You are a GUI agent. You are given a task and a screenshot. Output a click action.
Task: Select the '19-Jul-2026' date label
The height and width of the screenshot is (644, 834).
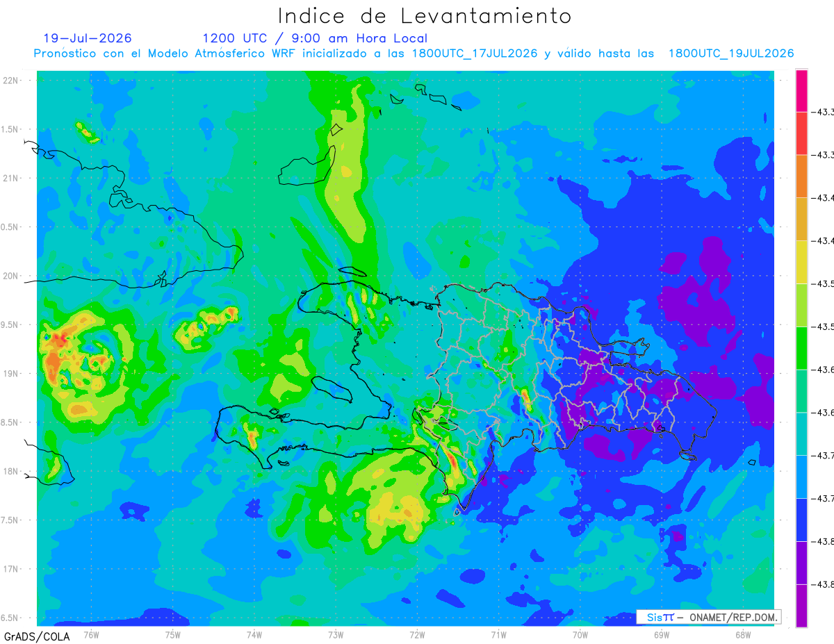(88, 38)
